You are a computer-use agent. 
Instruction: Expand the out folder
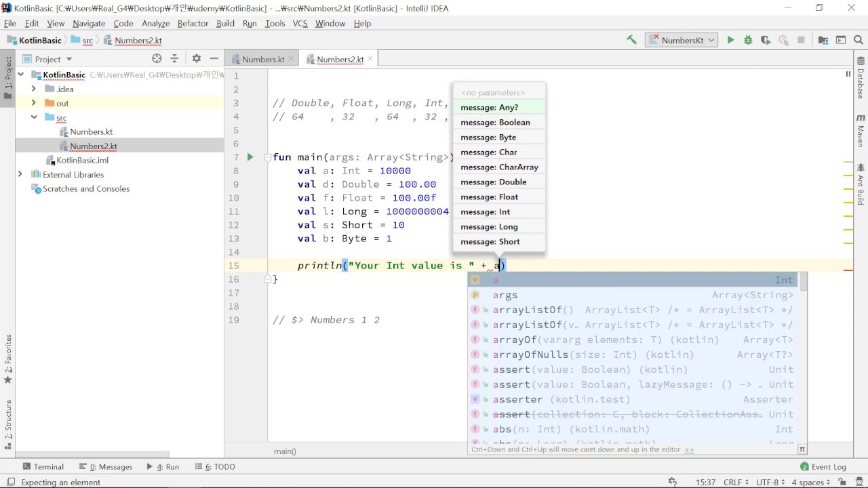point(34,103)
